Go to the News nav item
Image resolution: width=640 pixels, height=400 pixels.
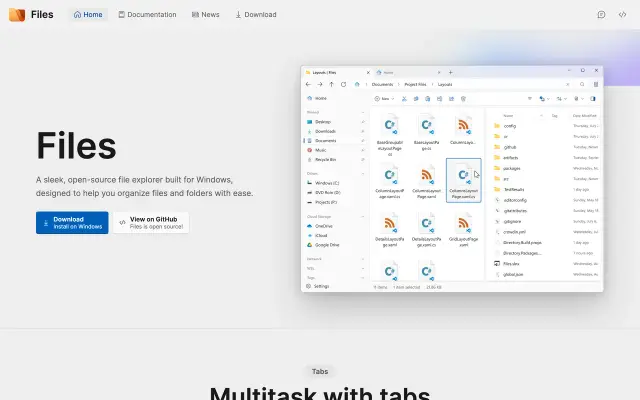206,15
